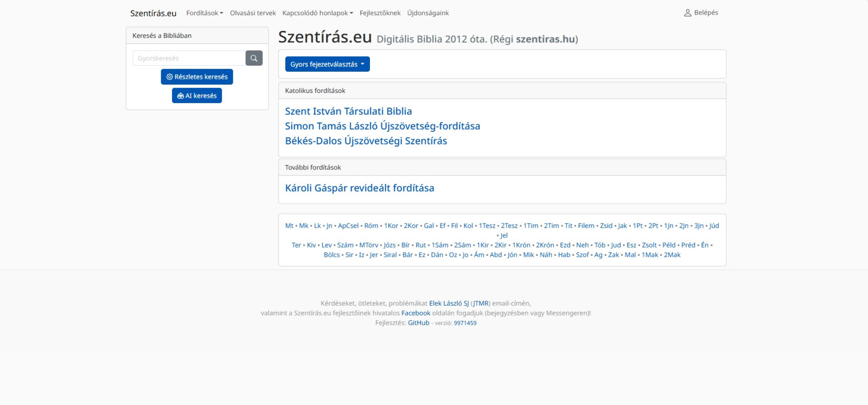Open Simon Tamás László Újszövetség-fordítása

click(x=382, y=126)
